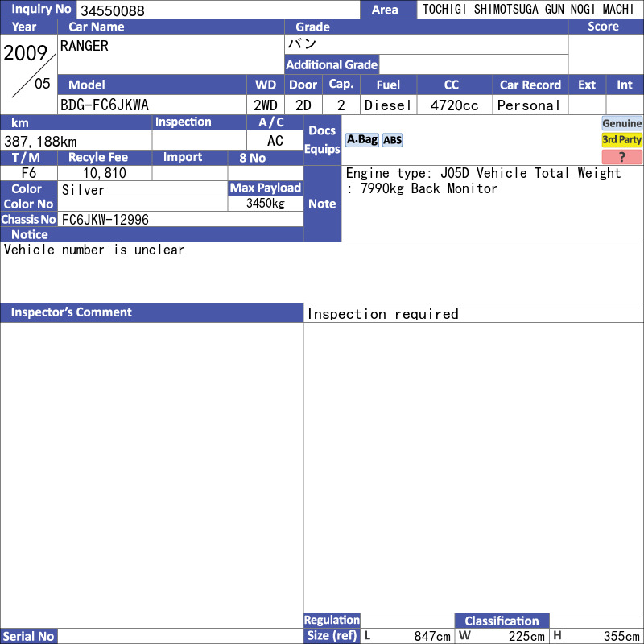
Task: Click the Note label cell
Action: (x=322, y=204)
